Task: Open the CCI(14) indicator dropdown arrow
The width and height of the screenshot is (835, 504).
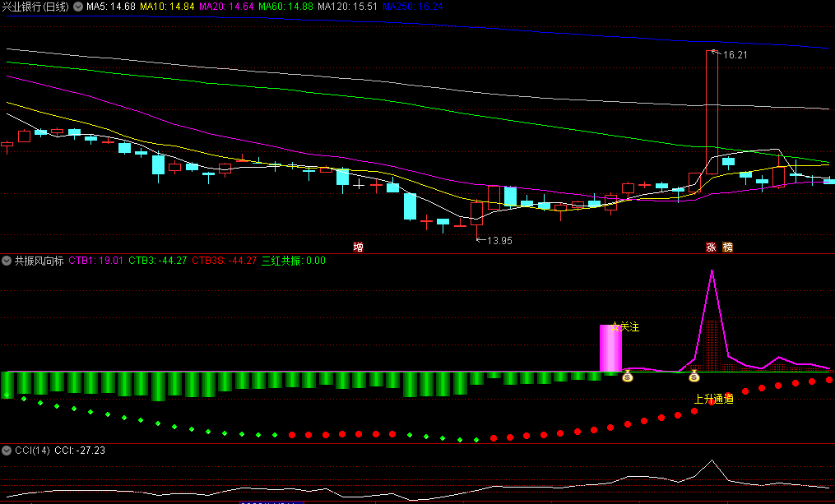Action: 7,451
